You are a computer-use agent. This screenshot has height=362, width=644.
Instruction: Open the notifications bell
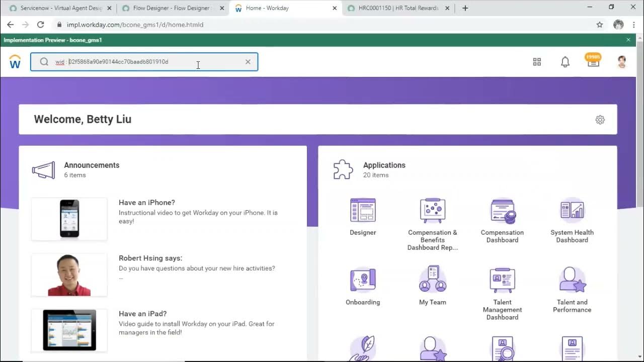pyautogui.click(x=565, y=62)
